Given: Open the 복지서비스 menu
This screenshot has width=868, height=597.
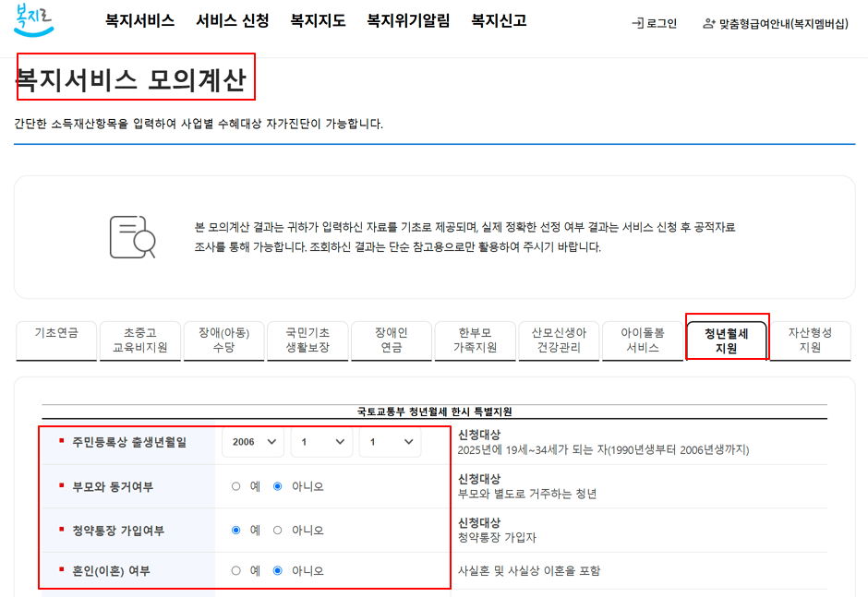Looking at the screenshot, I should click(138, 20).
